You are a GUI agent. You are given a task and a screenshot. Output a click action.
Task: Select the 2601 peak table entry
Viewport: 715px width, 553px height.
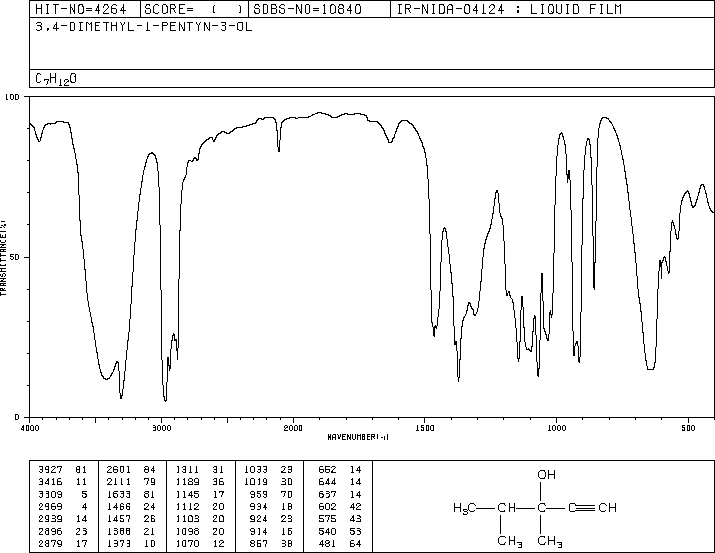(131, 469)
